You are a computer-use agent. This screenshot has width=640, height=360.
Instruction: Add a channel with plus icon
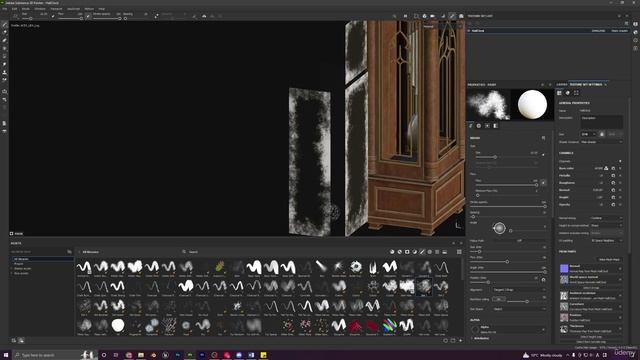coord(620,161)
